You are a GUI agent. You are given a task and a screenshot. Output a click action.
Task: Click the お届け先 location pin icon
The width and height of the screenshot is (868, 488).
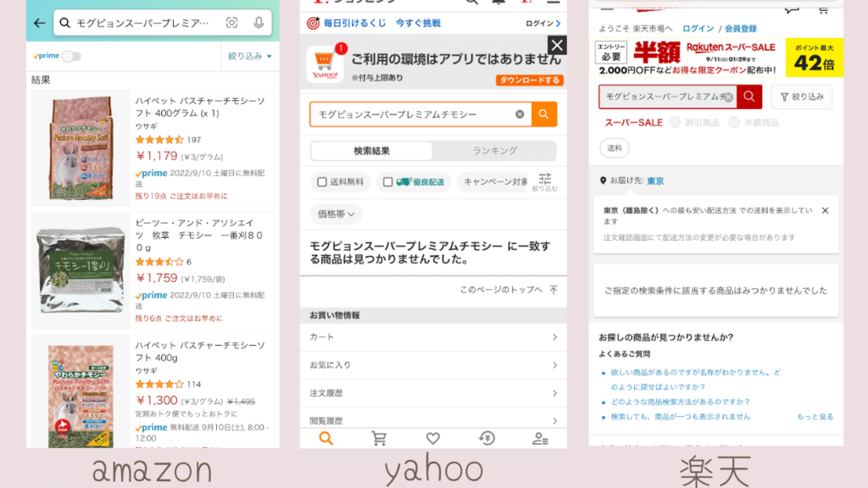[603, 180]
